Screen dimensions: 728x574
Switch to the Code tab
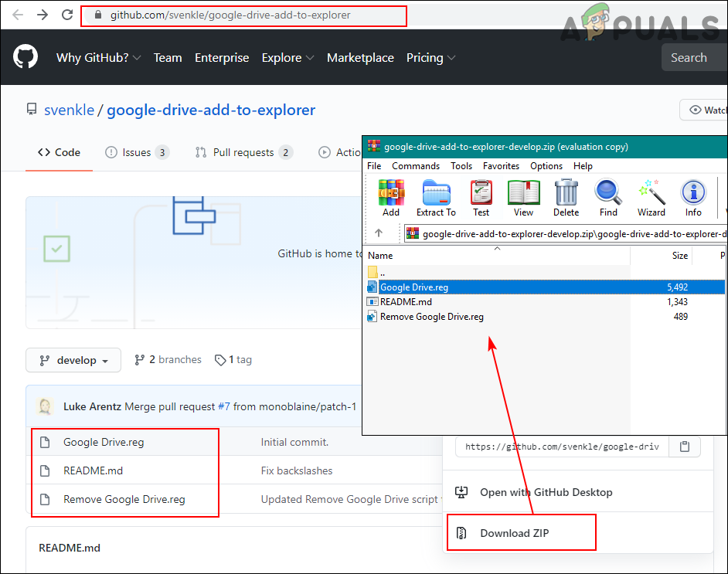(x=59, y=152)
